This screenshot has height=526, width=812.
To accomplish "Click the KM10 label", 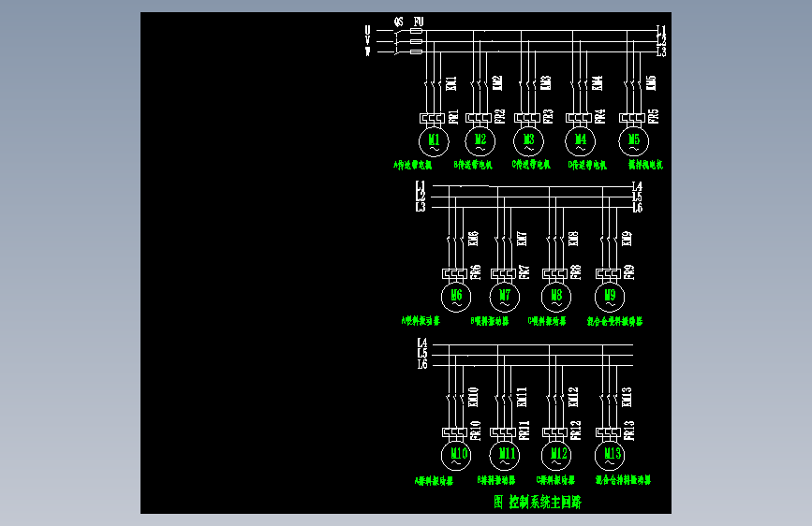I will pos(473,397).
